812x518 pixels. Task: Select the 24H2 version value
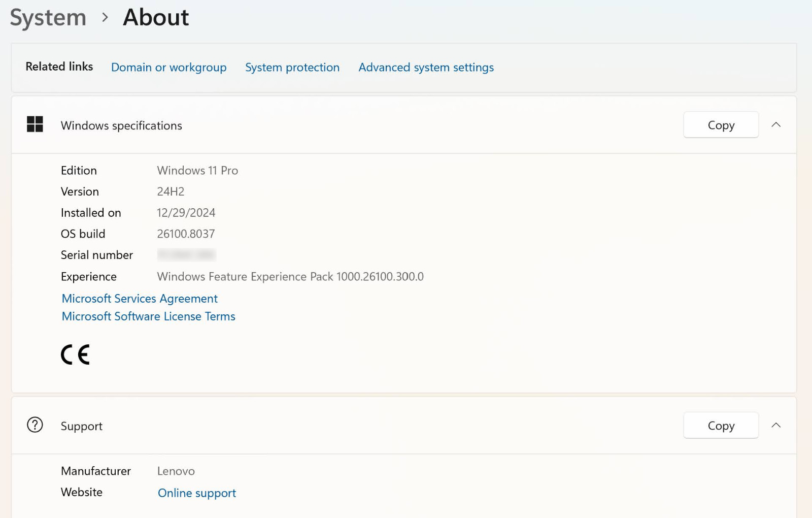coord(171,191)
